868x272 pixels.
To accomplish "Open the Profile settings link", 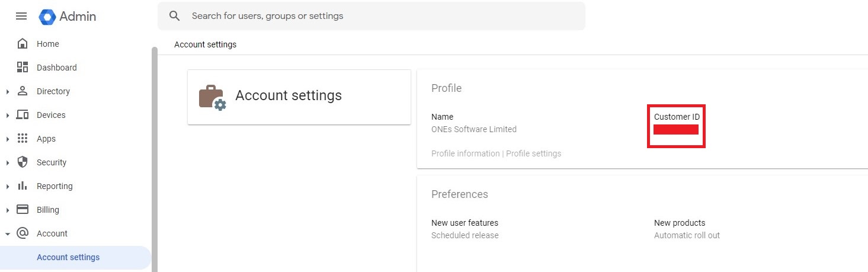I will point(533,153).
